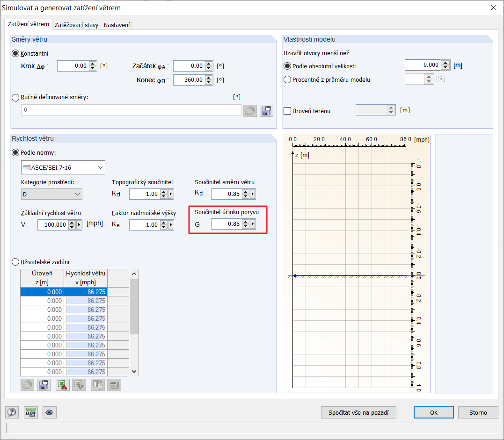This screenshot has width=504, height=440.
Task: Open ASCE/SEI 7-16 standard dropdown
Action: (63, 167)
